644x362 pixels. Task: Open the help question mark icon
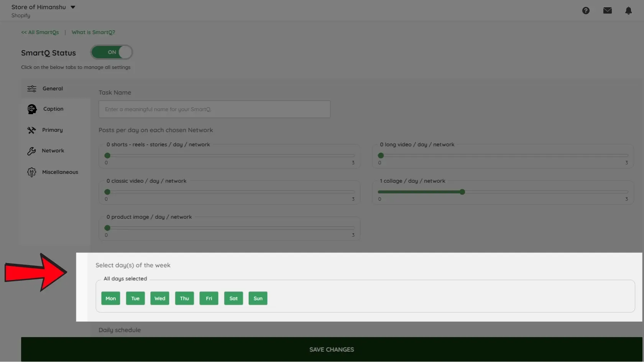point(586,11)
